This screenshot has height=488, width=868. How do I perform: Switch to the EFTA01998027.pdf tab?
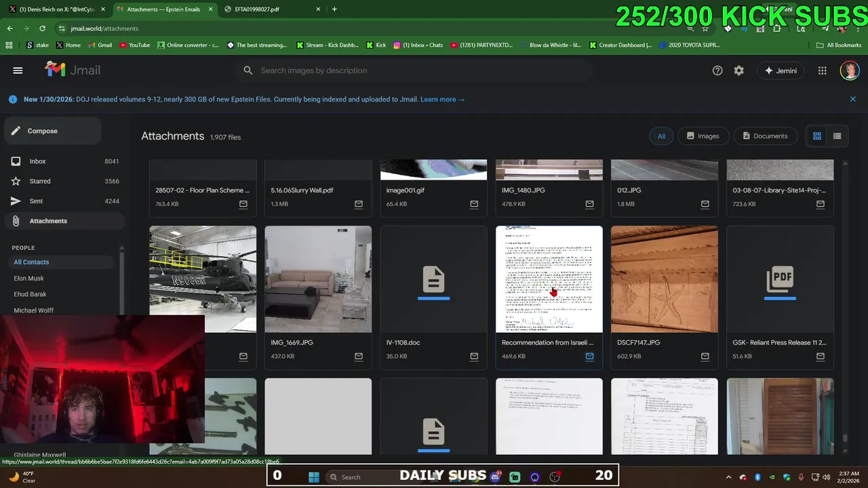[x=271, y=9]
